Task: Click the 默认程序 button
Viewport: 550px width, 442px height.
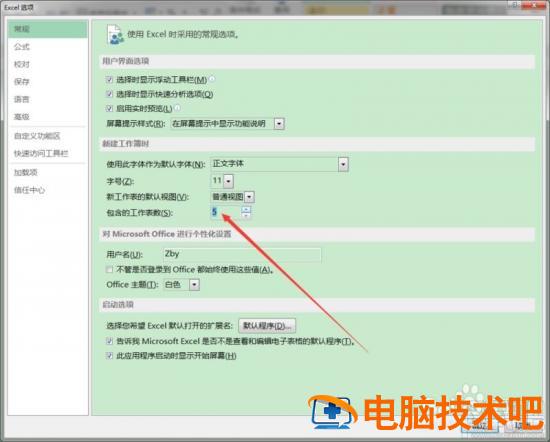Action: (x=267, y=326)
